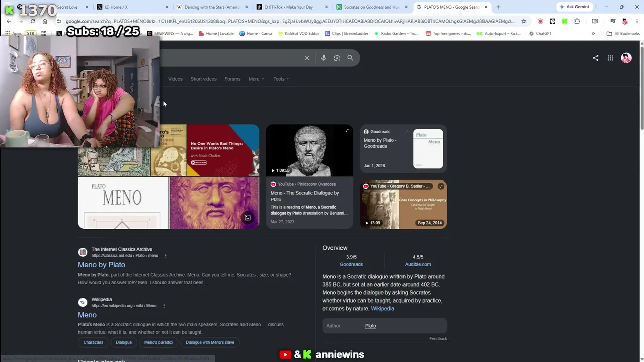Screen dimensions: 644x362
Task: Go back with the browser back arrow
Action: [9, 21]
